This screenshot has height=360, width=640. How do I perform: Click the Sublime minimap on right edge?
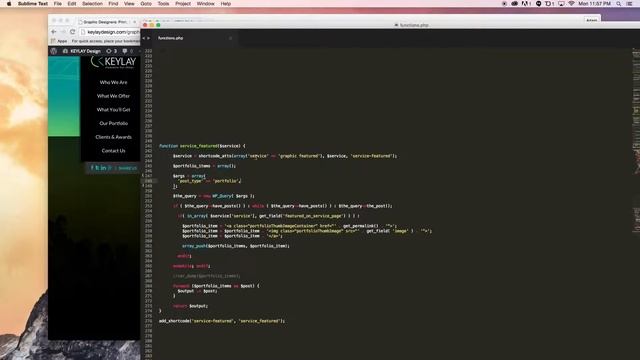(x=636, y=141)
